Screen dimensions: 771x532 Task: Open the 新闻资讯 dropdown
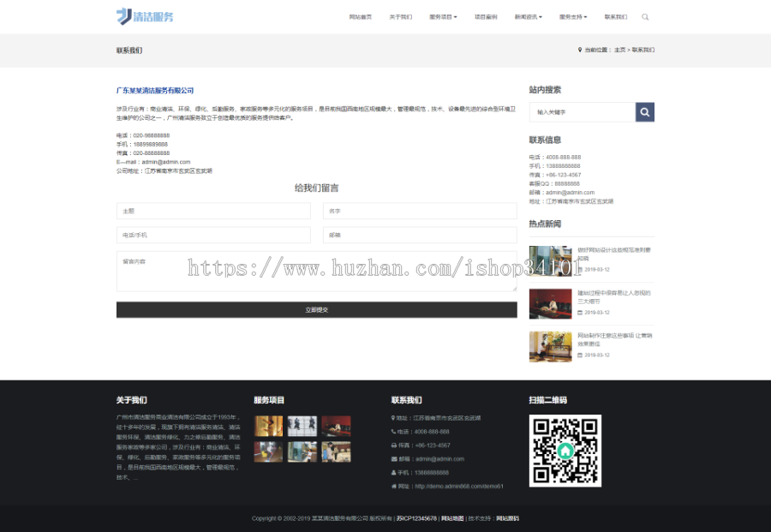526,15
